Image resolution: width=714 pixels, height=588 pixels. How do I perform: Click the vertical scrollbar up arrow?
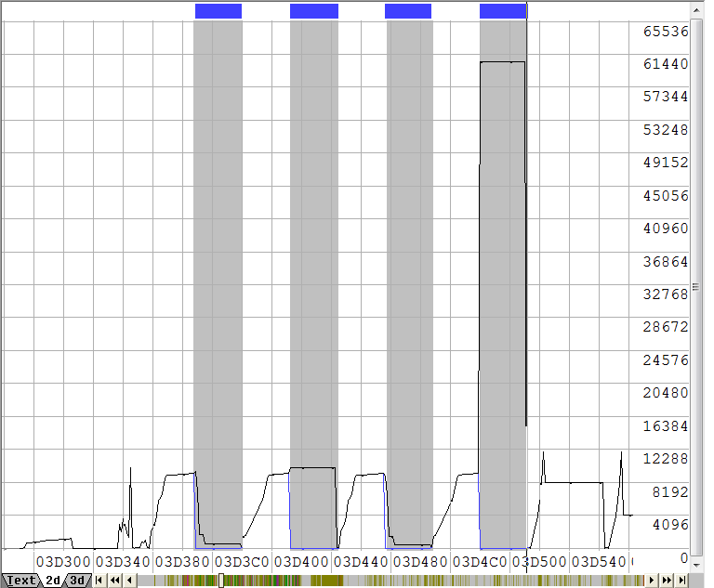[696, 10]
